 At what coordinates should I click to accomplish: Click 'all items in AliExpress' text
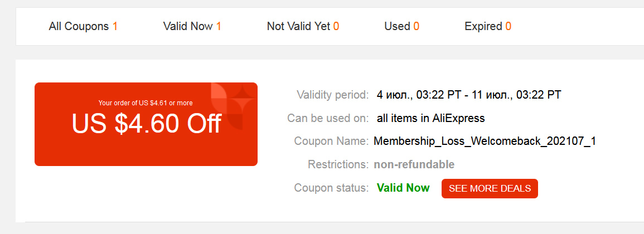coord(431,119)
